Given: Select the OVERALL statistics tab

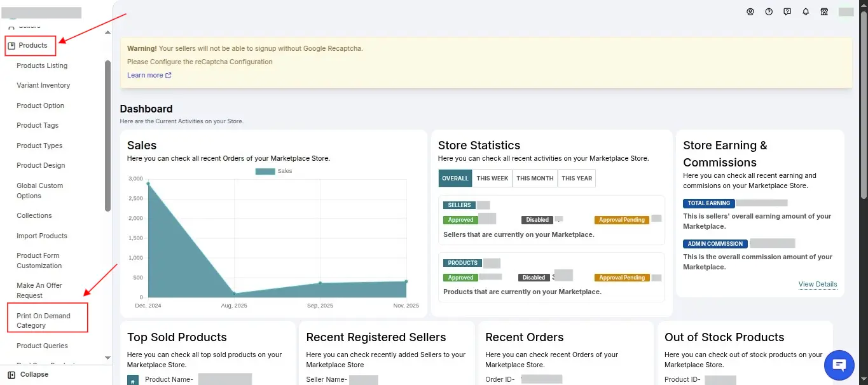Looking at the screenshot, I should 455,179.
